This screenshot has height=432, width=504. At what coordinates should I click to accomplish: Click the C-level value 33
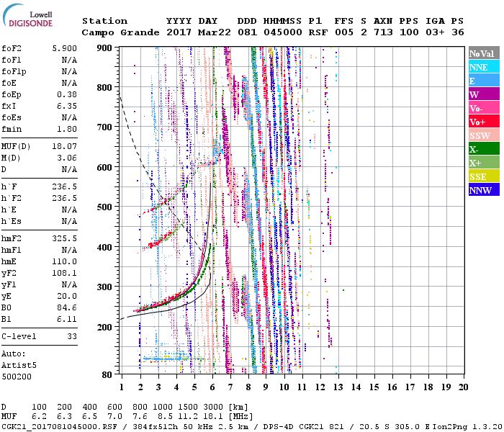tap(72, 336)
